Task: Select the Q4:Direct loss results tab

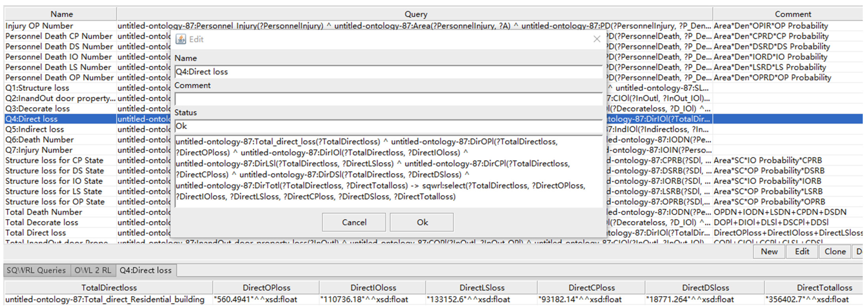Action: click(145, 270)
